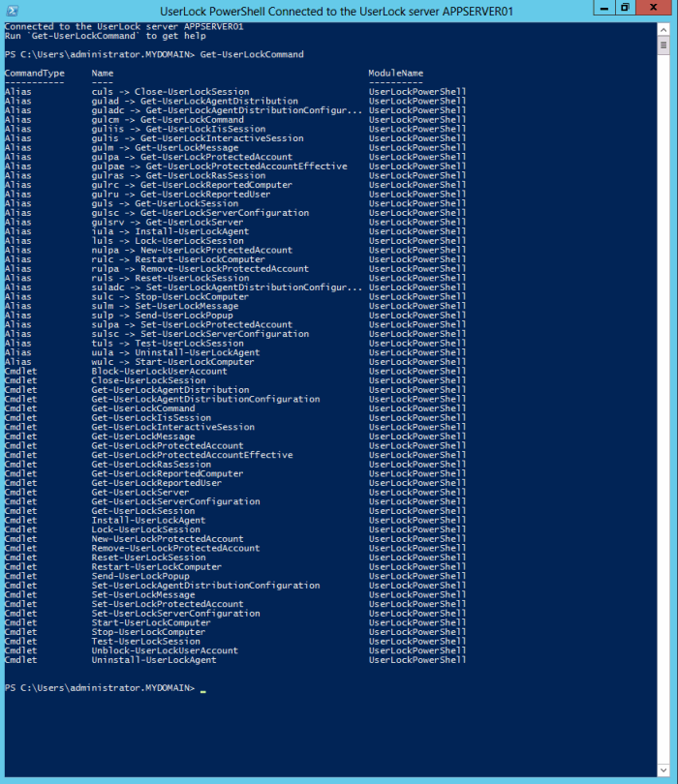Click the 'sulm -> Set-UserLockMessage' alias line
The height and width of the screenshot is (784, 678).
click(x=165, y=306)
